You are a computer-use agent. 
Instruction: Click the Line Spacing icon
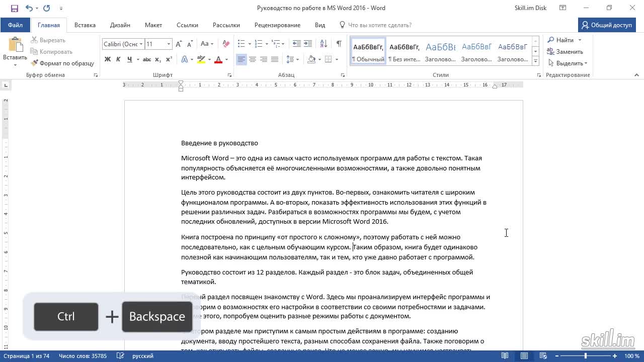(290, 59)
